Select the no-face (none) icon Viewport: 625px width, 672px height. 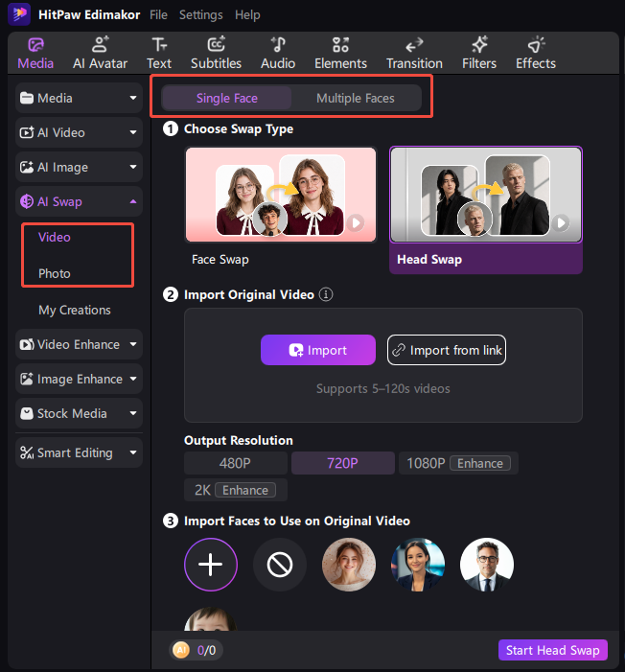point(280,565)
